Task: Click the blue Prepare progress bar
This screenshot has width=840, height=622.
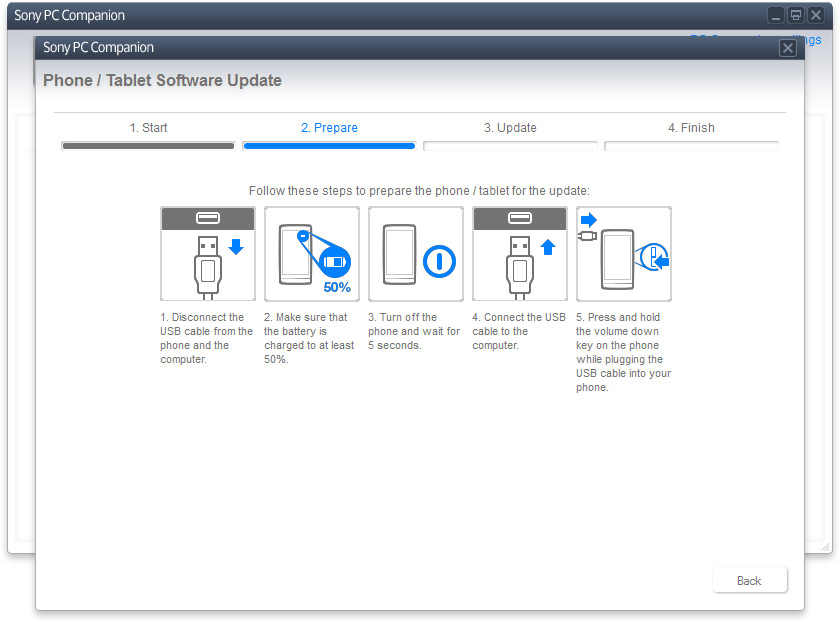Action: tap(329, 146)
